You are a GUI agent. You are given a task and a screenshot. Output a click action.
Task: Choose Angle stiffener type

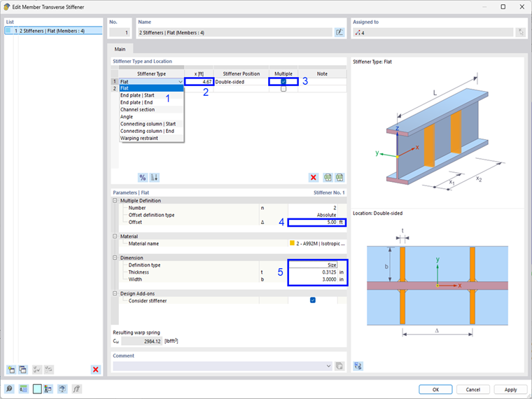[x=151, y=117]
